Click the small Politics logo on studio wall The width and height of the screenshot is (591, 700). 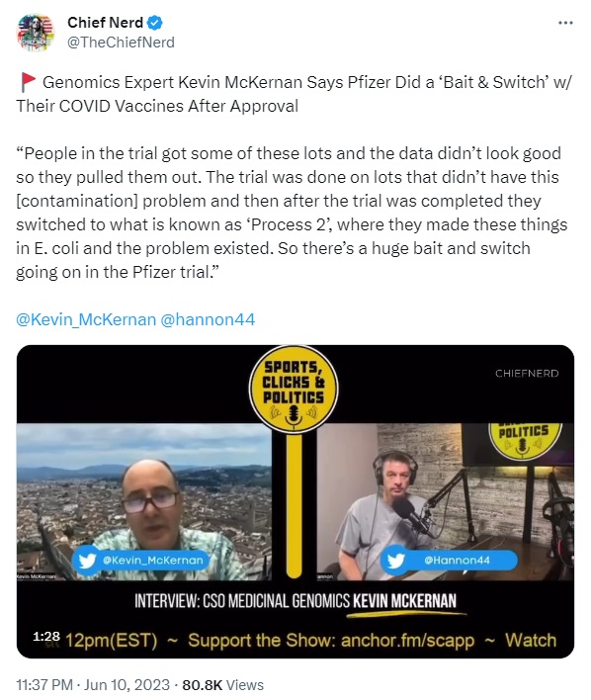[x=524, y=441]
